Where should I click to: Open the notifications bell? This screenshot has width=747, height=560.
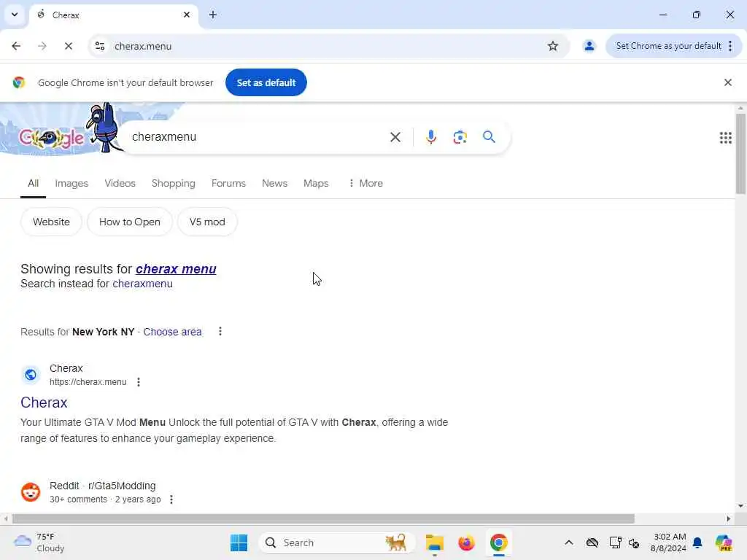pos(697,542)
